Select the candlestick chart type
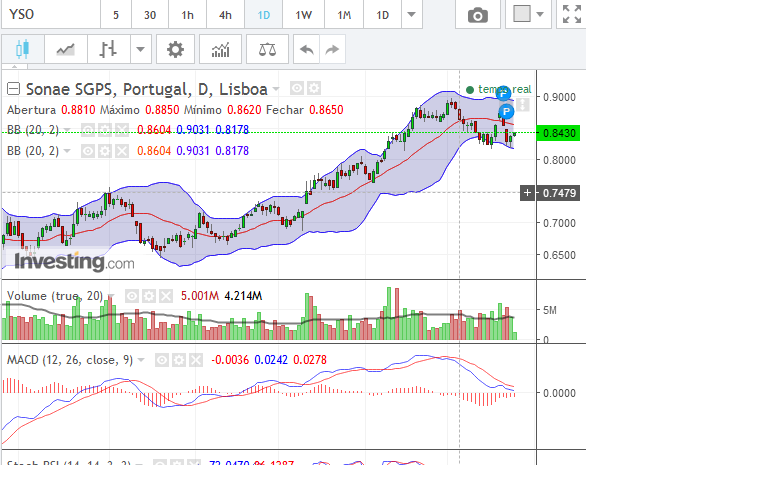Image resolution: width=768 pixels, height=480 pixels. point(23,49)
